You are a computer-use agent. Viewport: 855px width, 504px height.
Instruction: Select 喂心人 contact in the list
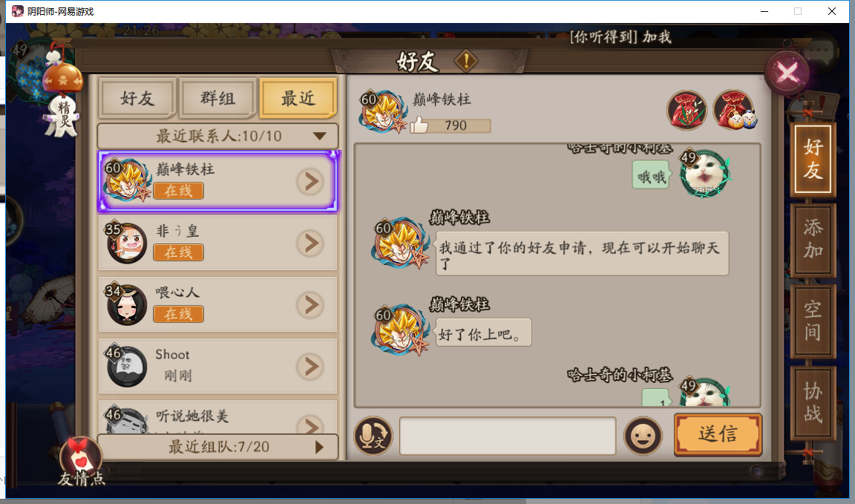217,304
